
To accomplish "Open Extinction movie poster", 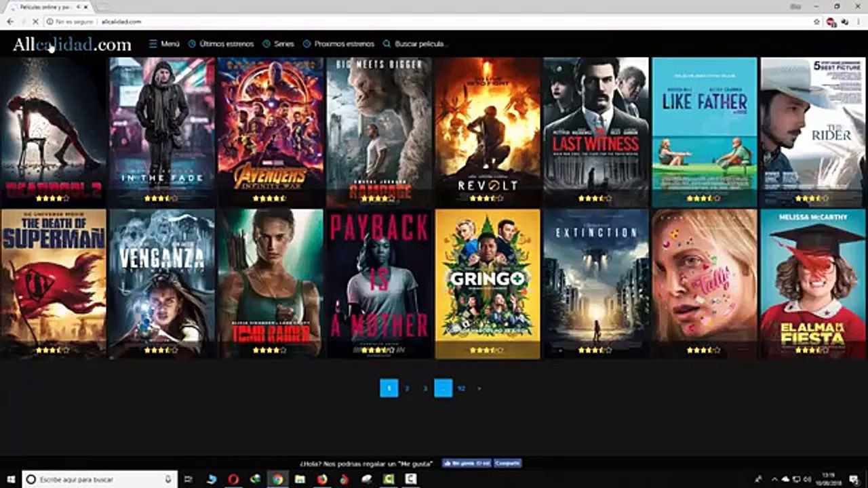I will tap(596, 284).
